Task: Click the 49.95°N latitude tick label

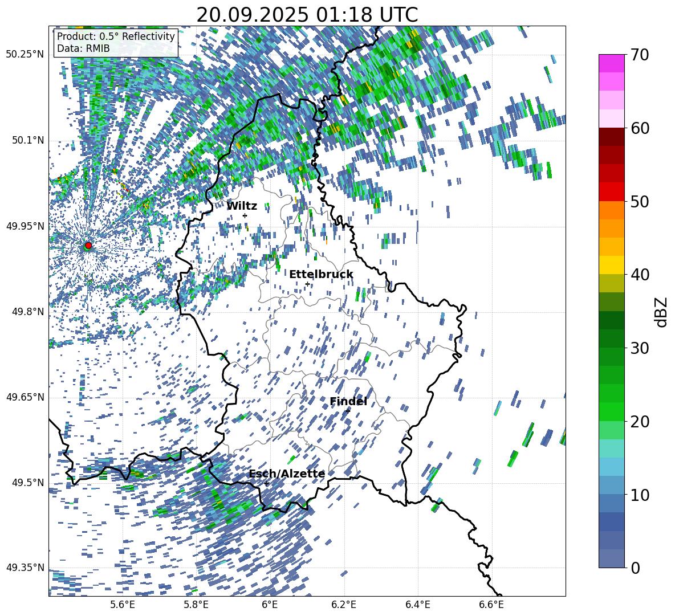Action: pos(25,226)
